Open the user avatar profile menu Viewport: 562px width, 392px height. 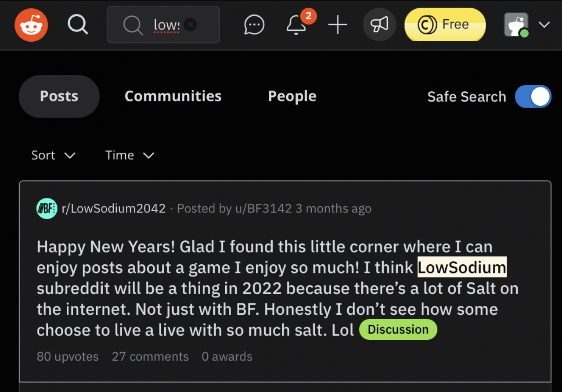coord(516,25)
